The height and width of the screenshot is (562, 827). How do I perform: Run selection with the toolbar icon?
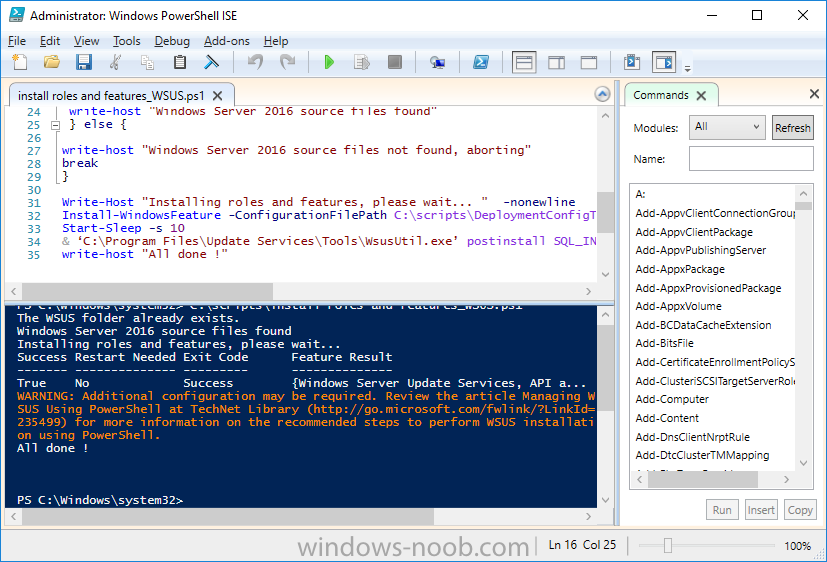[x=362, y=62]
